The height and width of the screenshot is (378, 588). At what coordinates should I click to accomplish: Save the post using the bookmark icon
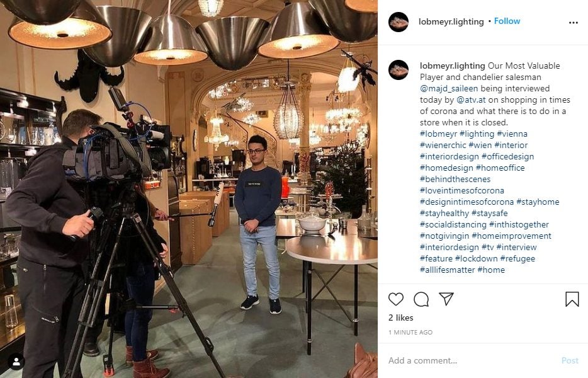click(x=572, y=299)
